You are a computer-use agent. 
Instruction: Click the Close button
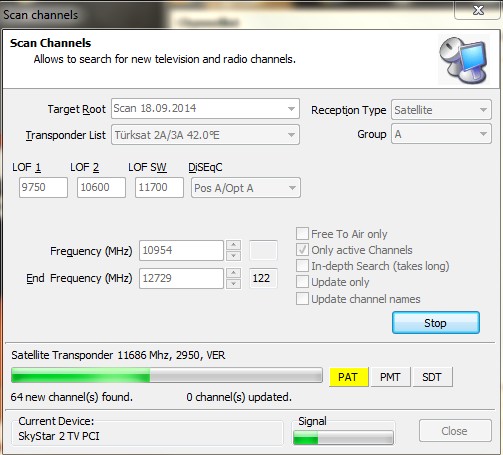[455, 431]
